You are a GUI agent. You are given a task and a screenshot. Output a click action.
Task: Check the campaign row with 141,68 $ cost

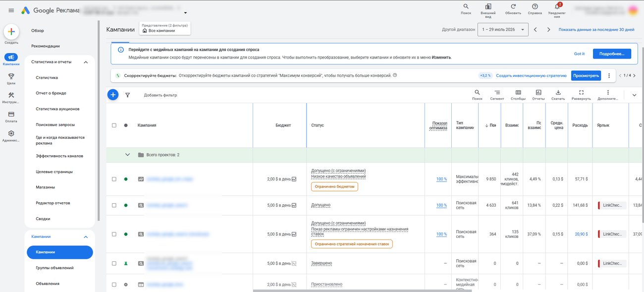[x=114, y=205]
